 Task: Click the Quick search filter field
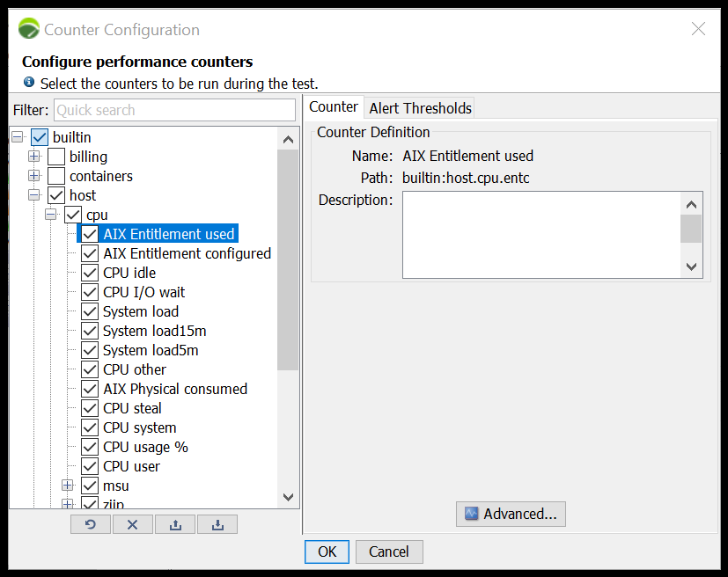click(x=174, y=110)
